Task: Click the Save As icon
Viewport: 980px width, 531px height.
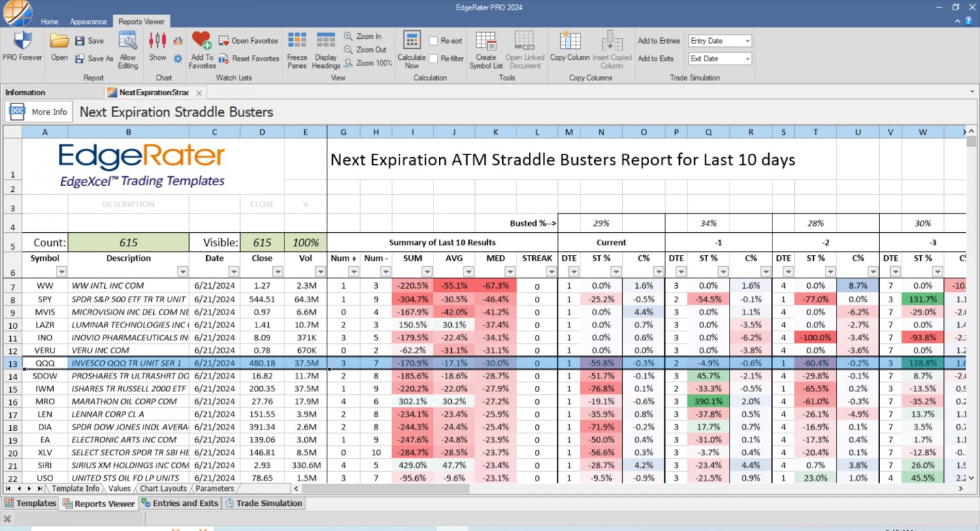Action: (80, 59)
